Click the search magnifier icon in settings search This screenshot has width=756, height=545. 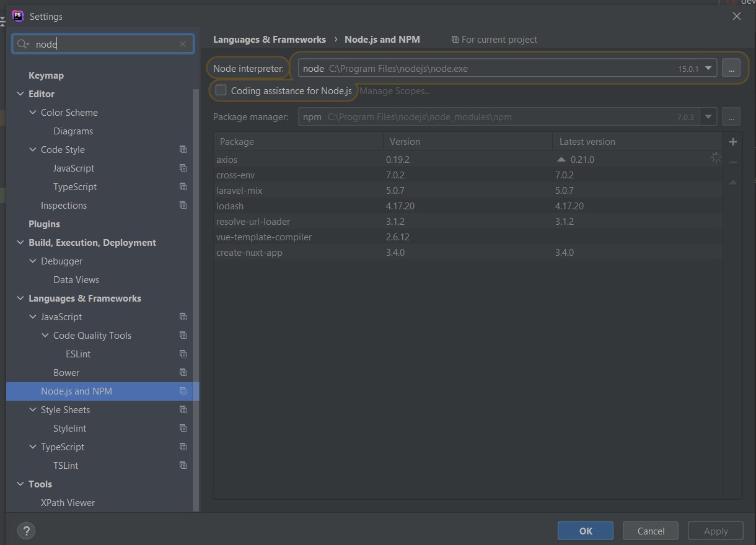[x=24, y=44]
